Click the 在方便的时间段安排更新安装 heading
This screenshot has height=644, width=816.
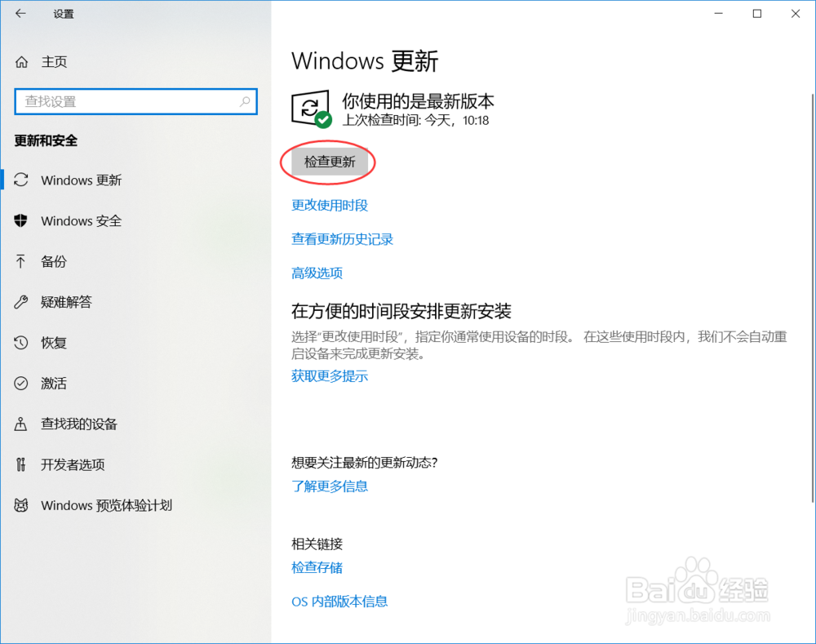coord(401,311)
